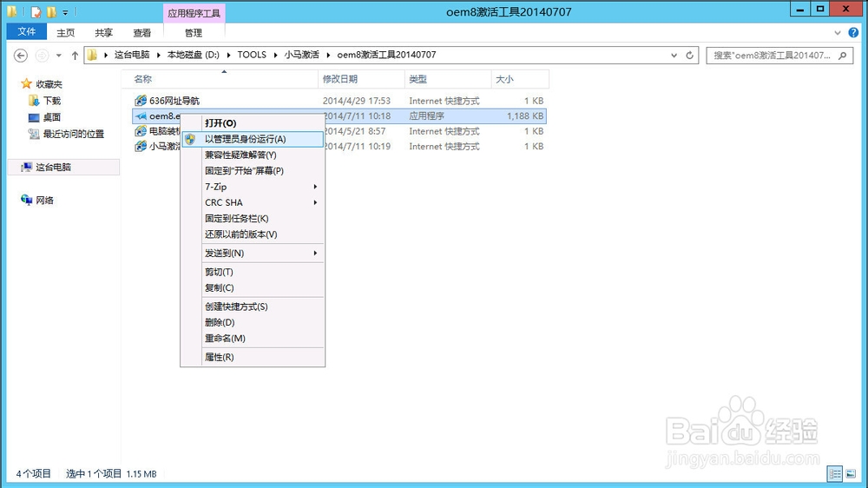Choose 还原以前的版本(V) entry
The height and width of the screenshot is (488, 868).
[x=253, y=234]
